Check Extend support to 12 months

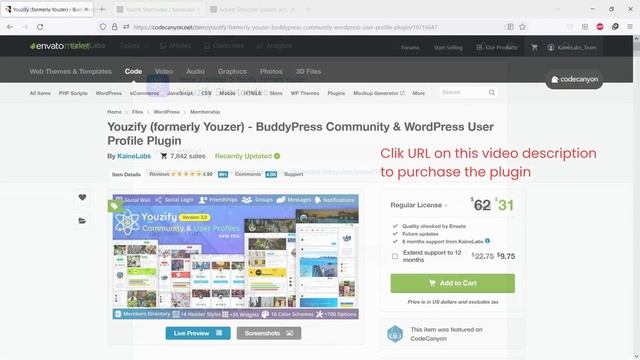[x=395, y=256]
